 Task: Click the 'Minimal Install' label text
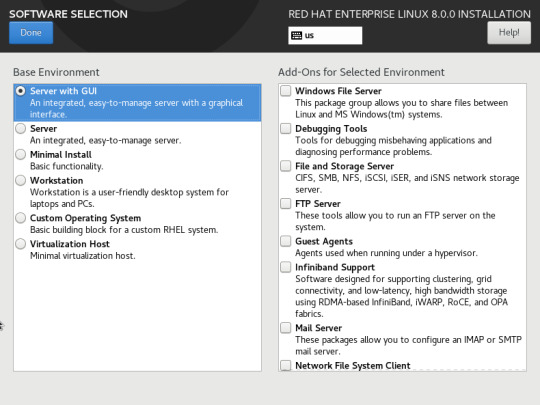(61, 154)
